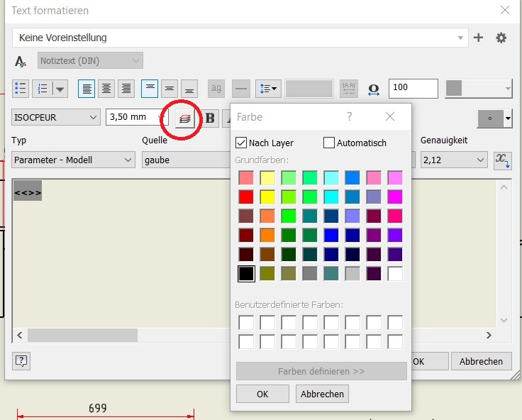Select the first custom color slot
This screenshot has height=420, width=522.
pos(246,322)
